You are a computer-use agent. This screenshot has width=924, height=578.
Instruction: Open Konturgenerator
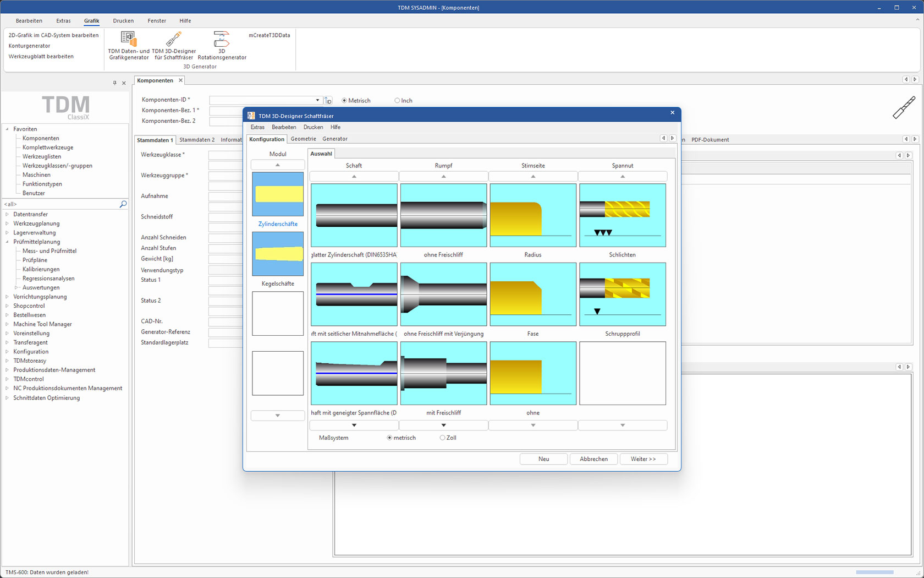(29, 46)
